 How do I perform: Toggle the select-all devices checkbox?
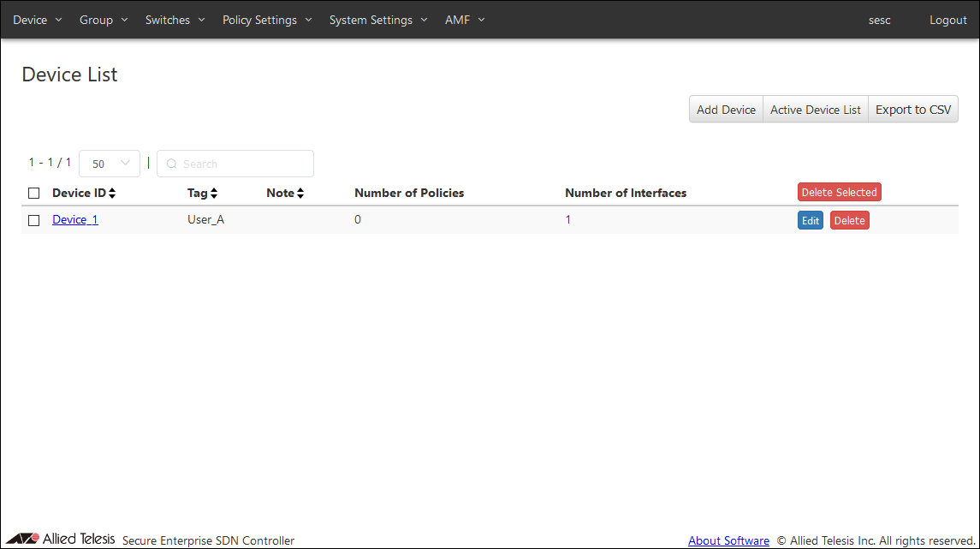click(x=34, y=194)
